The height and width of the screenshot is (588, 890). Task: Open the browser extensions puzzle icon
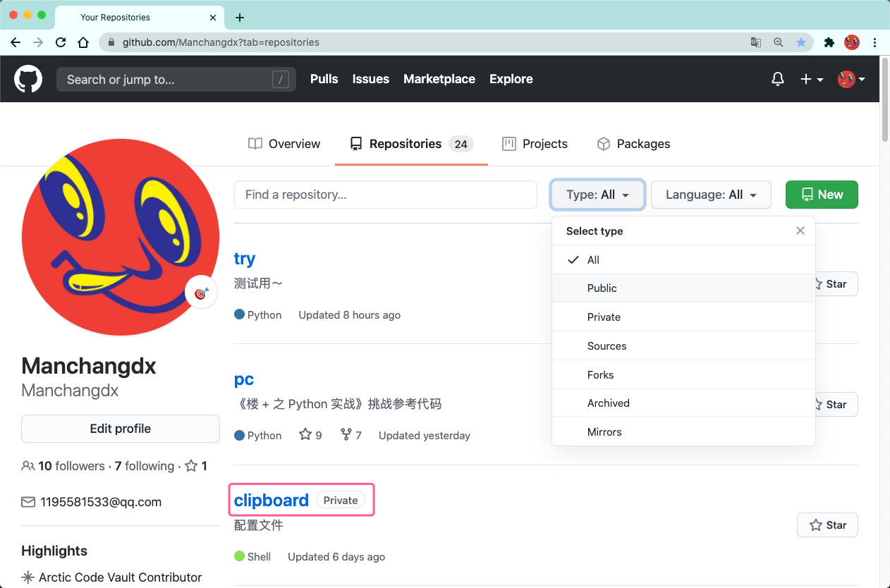829,42
